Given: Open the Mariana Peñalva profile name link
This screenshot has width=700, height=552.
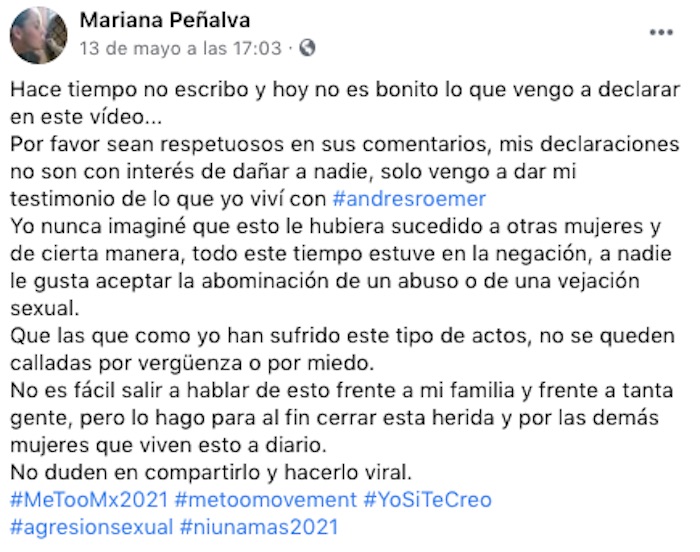Looking at the screenshot, I should click(165, 20).
